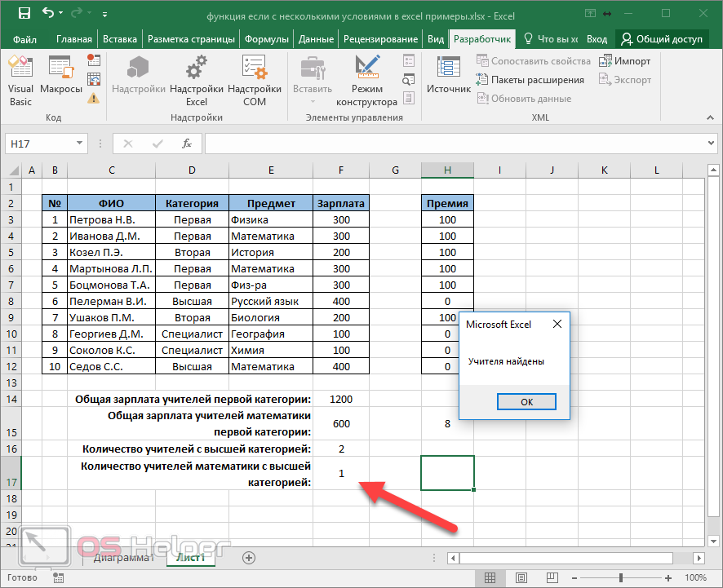Open Надстройки COM add-ins
The height and width of the screenshot is (588, 723).
(255, 82)
